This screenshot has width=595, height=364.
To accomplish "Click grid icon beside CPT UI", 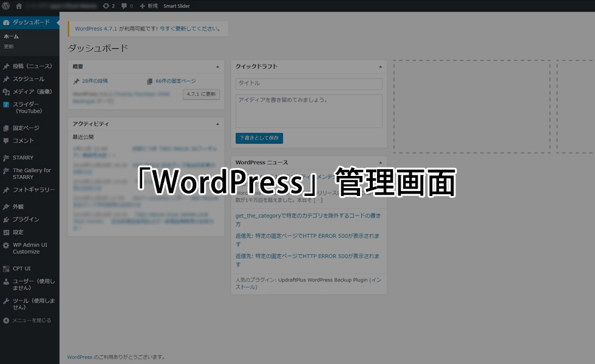I will pos(6,269).
